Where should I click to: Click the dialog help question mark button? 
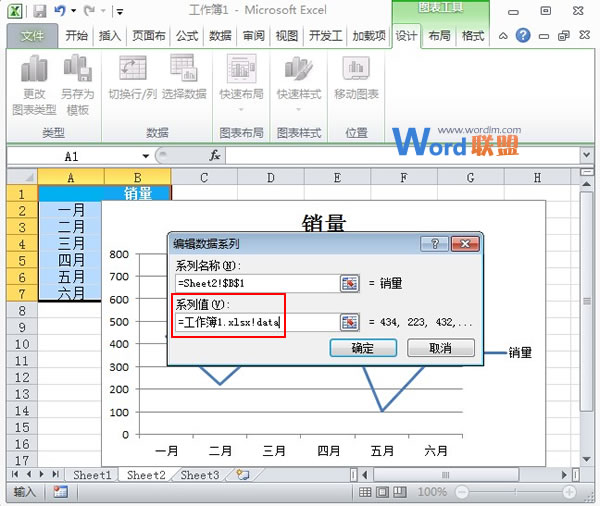click(434, 244)
